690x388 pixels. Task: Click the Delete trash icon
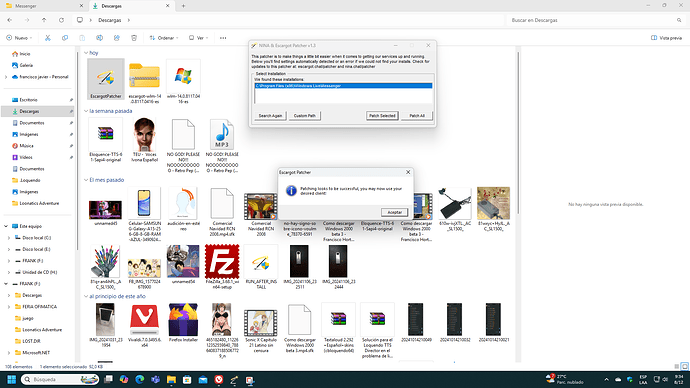click(x=134, y=38)
